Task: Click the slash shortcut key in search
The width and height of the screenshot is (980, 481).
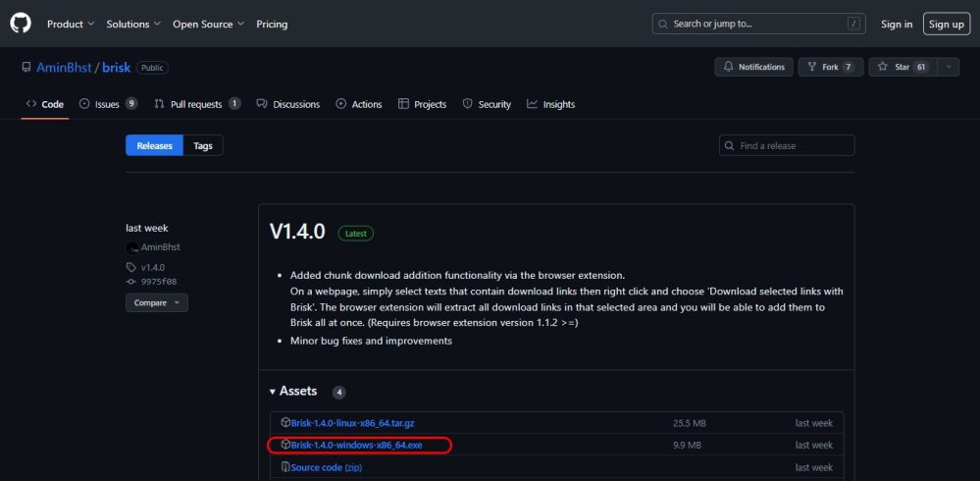Action: tap(853, 24)
